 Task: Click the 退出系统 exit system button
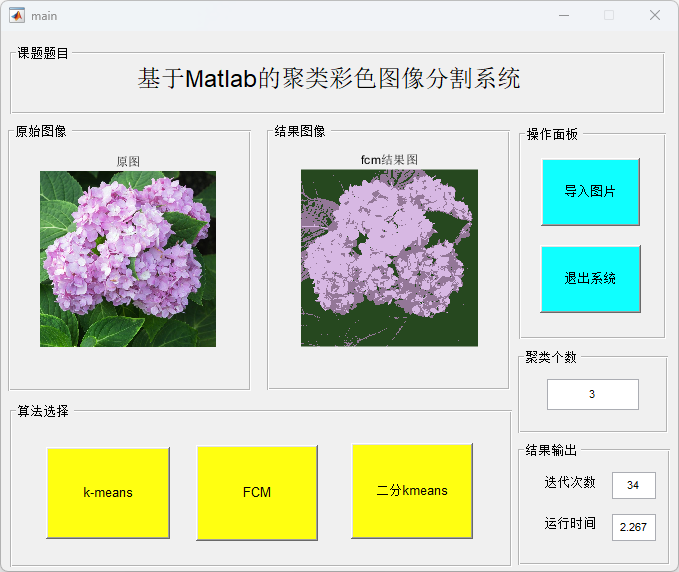[590, 279]
